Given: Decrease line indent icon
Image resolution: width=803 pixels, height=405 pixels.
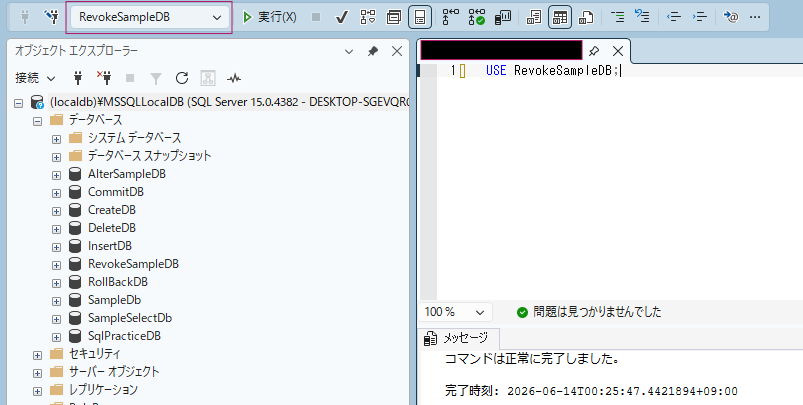Looking at the screenshot, I should (674, 17).
